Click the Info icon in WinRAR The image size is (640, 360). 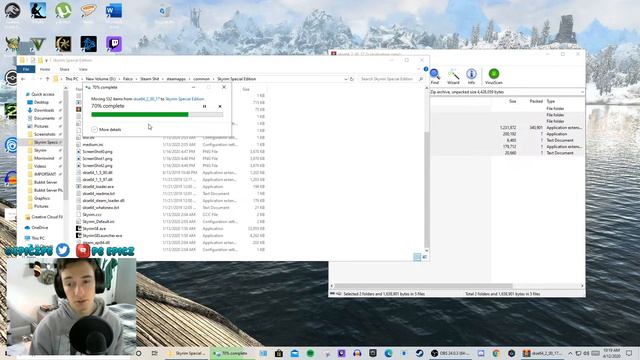(x=471, y=76)
